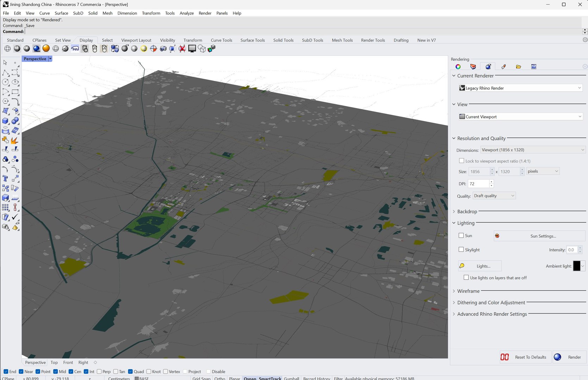
Task: Click the Render button
Action: click(569, 357)
